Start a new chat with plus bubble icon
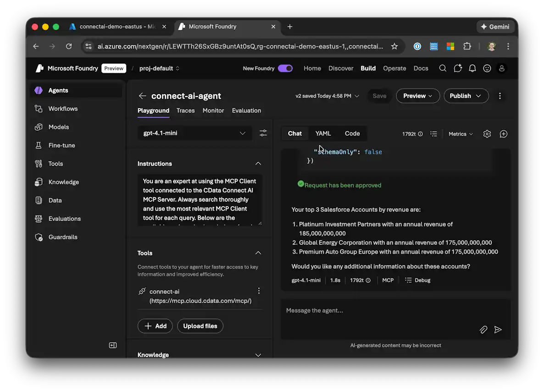 pyautogui.click(x=504, y=134)
